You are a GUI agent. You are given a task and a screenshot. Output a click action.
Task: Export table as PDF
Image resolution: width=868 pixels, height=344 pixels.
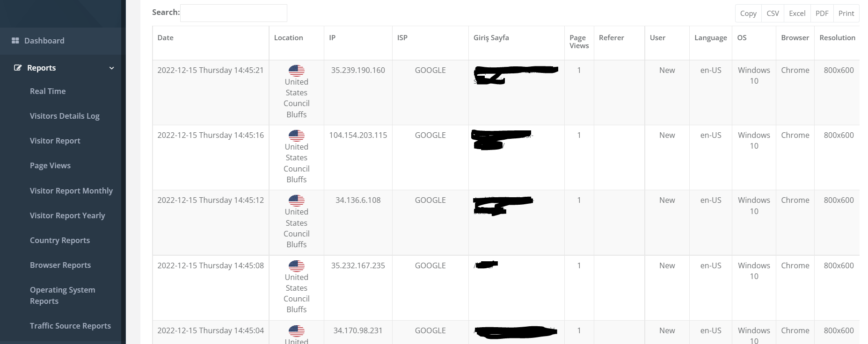pos(822,14)
